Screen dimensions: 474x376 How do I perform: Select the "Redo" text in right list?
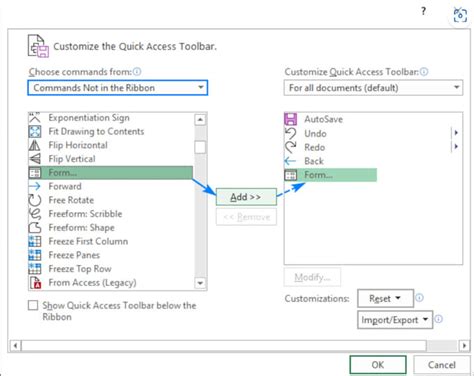(x=315, y=147)
